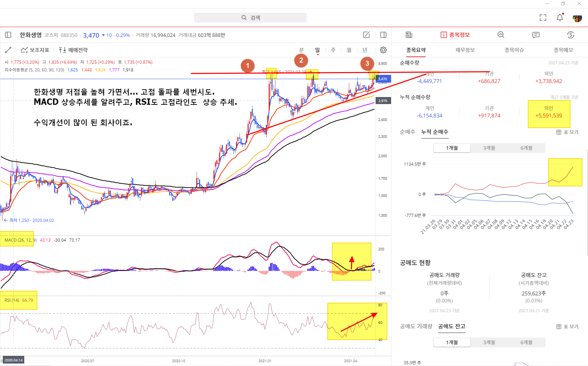Click 기관 cumulative value +917,874

[489, 116]
